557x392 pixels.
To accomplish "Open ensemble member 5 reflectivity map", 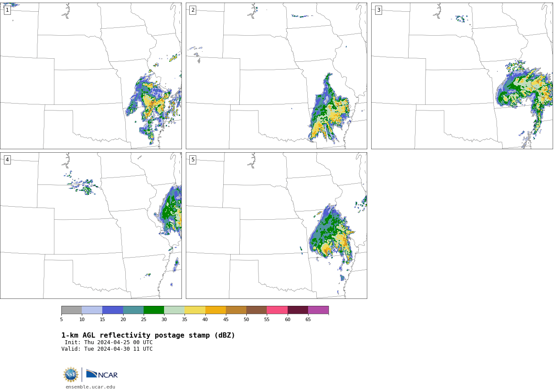I will pyautogui.click(x=276, y=225).
